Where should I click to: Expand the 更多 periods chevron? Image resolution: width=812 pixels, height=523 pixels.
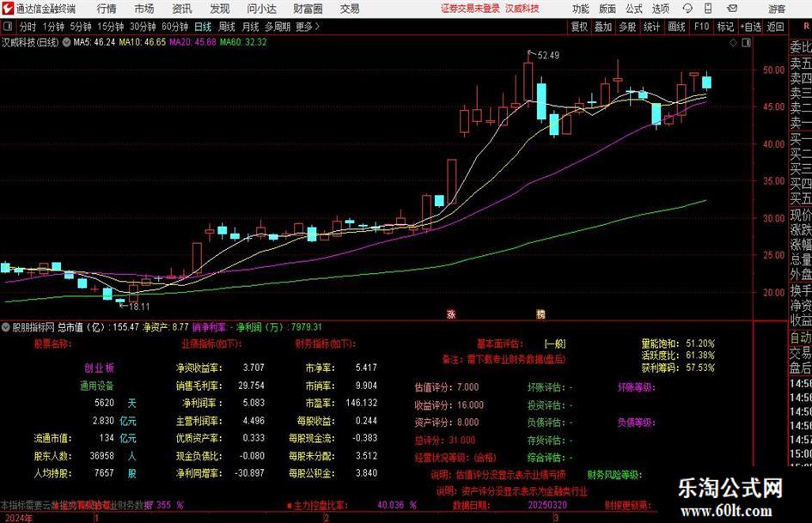click(308, 27)
